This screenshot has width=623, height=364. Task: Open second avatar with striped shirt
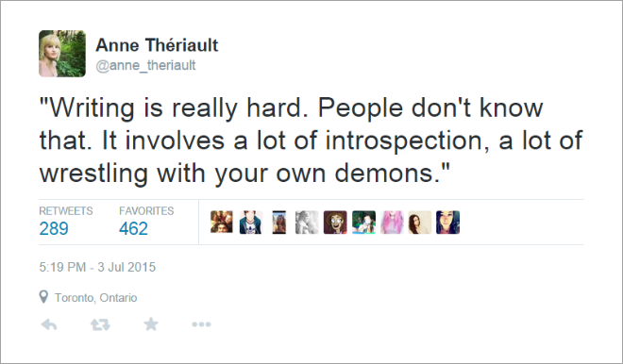pyautogui.click(x=251, y=223)
